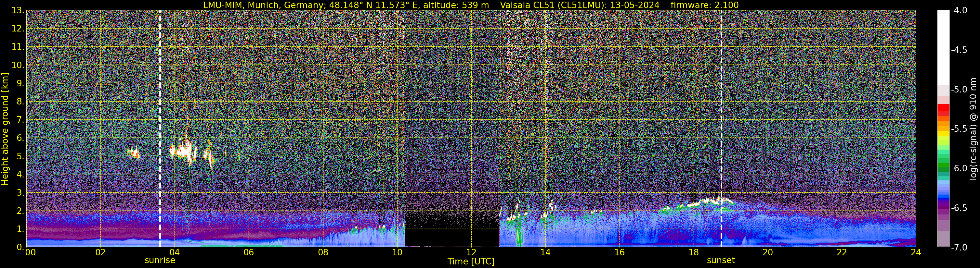Screen dimensions: 980x268
Task: Click the dashed sunrise marker line
Action: pyautogui.click(x=160, y=129)
